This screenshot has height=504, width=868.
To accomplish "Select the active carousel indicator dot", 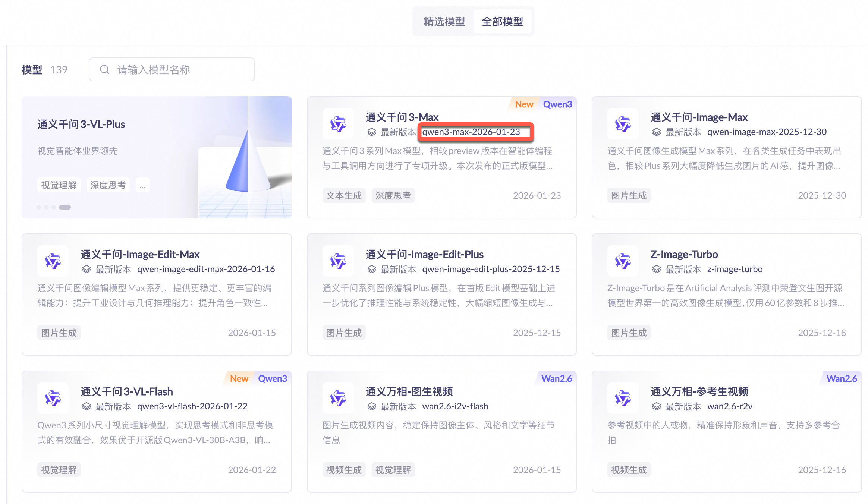I will pyautogui.click(x=65, y=207).
